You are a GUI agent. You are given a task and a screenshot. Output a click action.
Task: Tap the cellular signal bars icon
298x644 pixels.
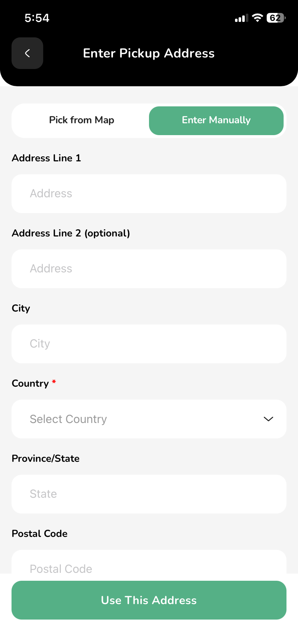pyautogui.click(x=241, y=18)
